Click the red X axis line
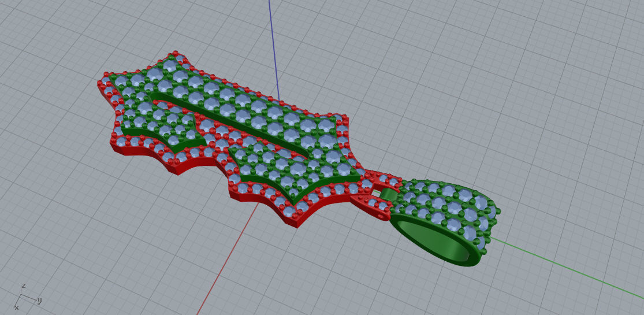 click(x=227, y=260)
